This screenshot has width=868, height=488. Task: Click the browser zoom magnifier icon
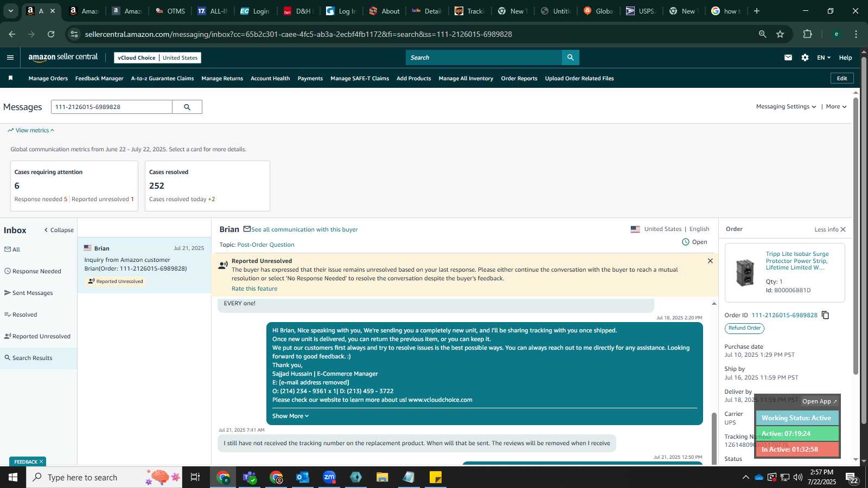click(x=762, y=34)
